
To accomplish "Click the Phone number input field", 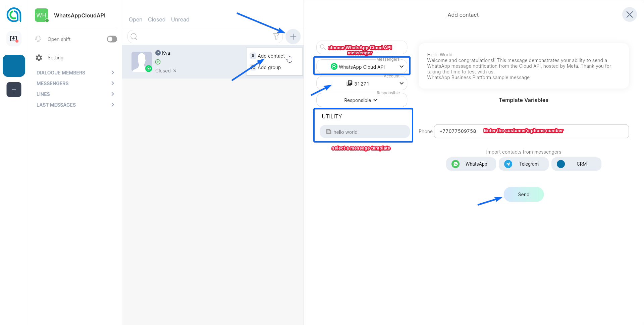I will coord(531,131).
